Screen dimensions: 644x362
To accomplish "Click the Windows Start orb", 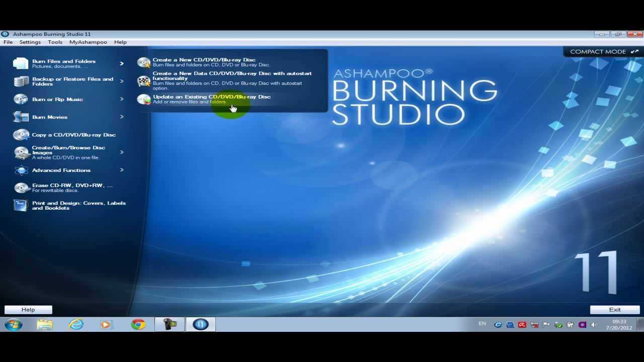I will click(x=13, y=324).
